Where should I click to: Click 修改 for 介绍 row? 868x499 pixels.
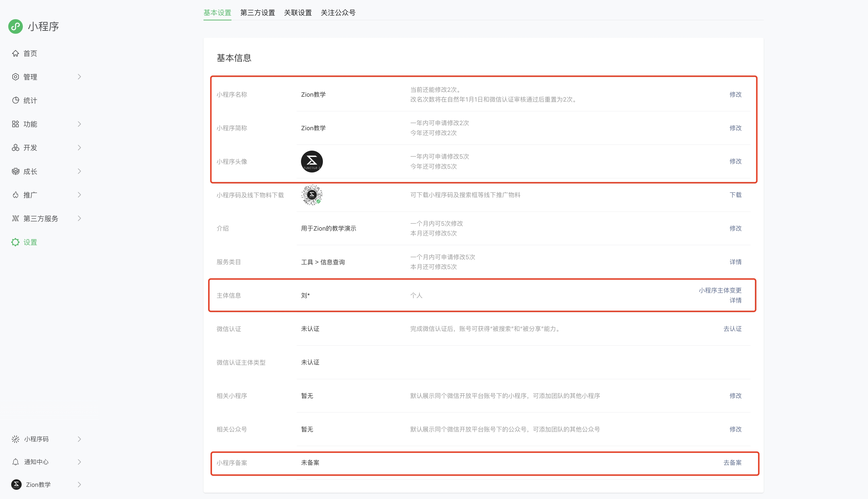pos(735,228)
